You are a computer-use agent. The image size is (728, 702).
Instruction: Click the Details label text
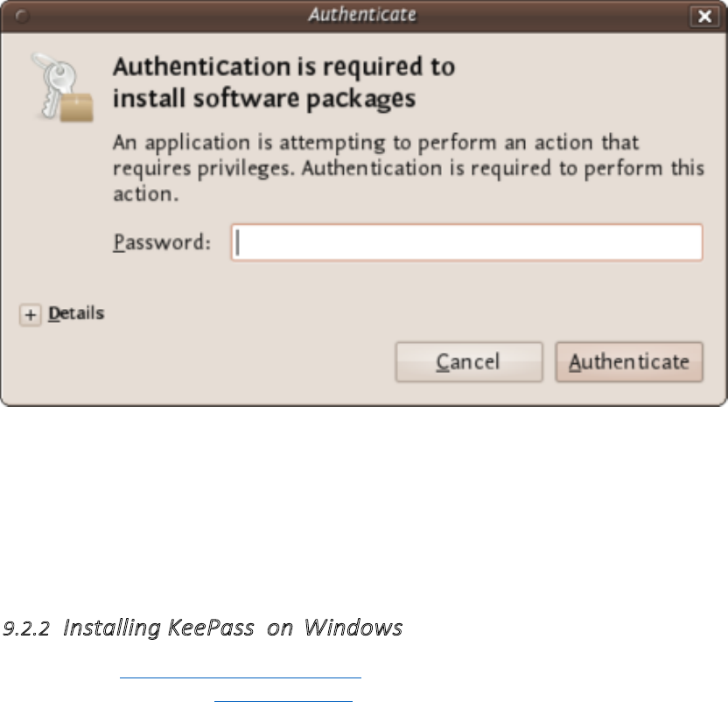pyautogui.click(x=76, y=313)
